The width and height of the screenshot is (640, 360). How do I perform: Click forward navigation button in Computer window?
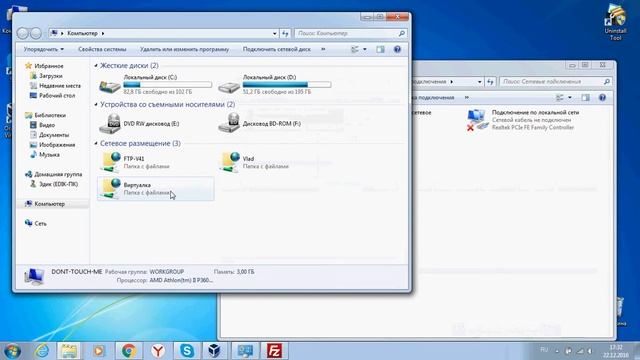click(x=36, y=33)
